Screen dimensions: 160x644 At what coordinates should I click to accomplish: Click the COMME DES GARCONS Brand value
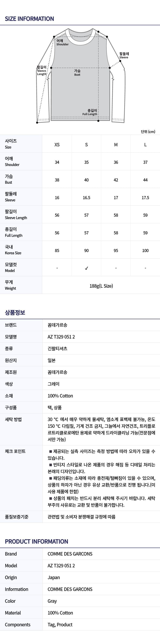(70, 554)
